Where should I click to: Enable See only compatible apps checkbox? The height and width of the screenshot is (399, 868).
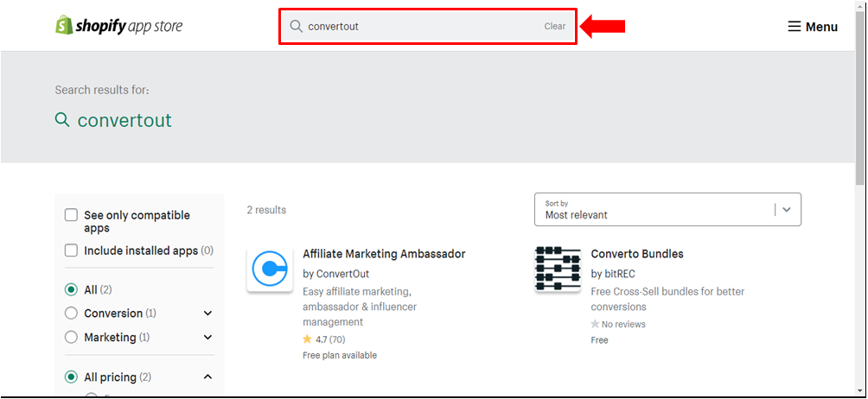click(x=71, y=215)
